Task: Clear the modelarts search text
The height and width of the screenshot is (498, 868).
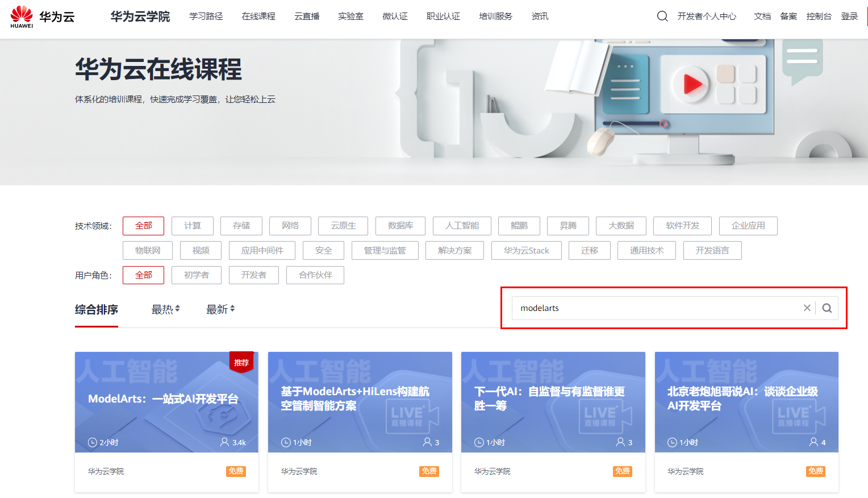Action: [807, 308]
